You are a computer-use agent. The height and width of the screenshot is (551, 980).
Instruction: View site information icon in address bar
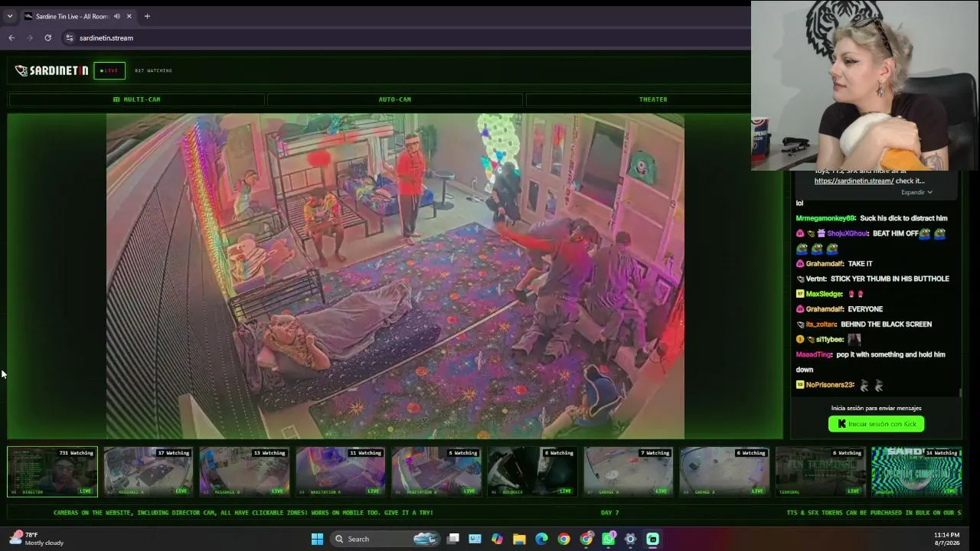69,37
